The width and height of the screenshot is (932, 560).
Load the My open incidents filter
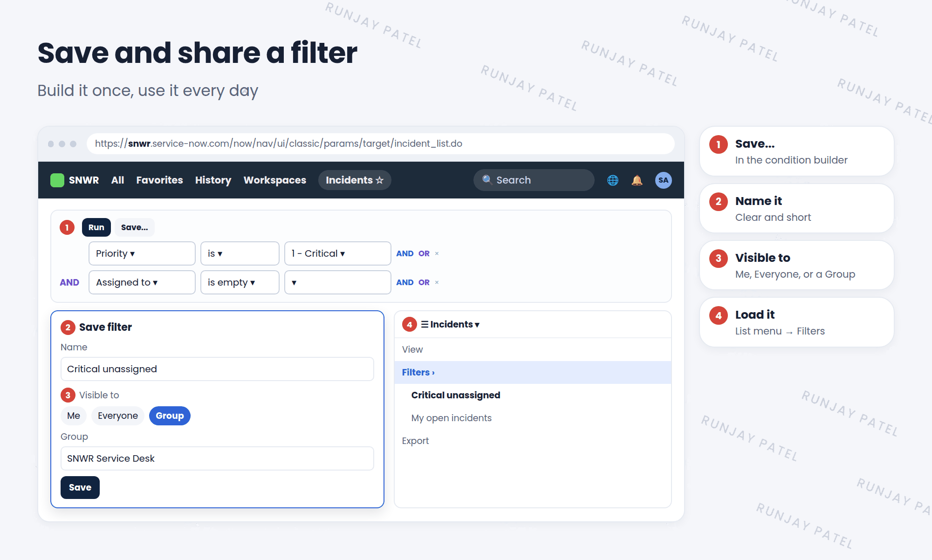click(533, 418)
